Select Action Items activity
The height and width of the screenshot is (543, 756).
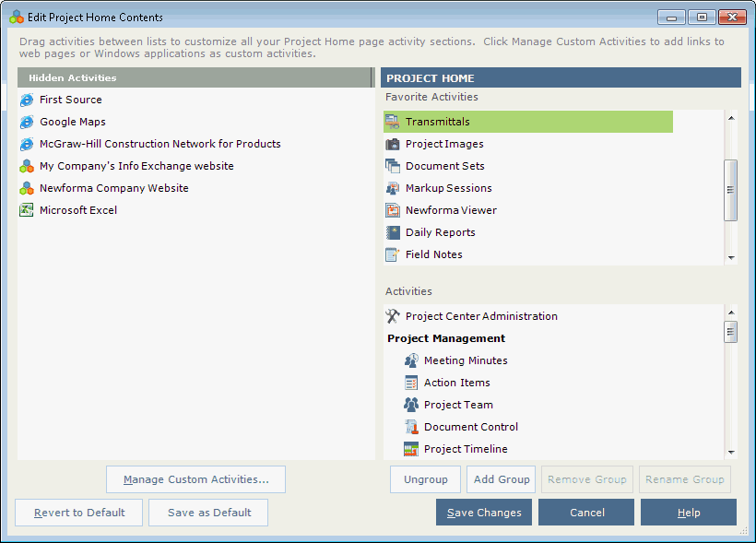457,383
